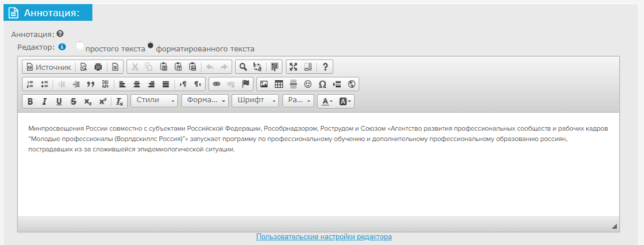
Task: Insert an image via toolbar icon
Action: pos(264,84)
